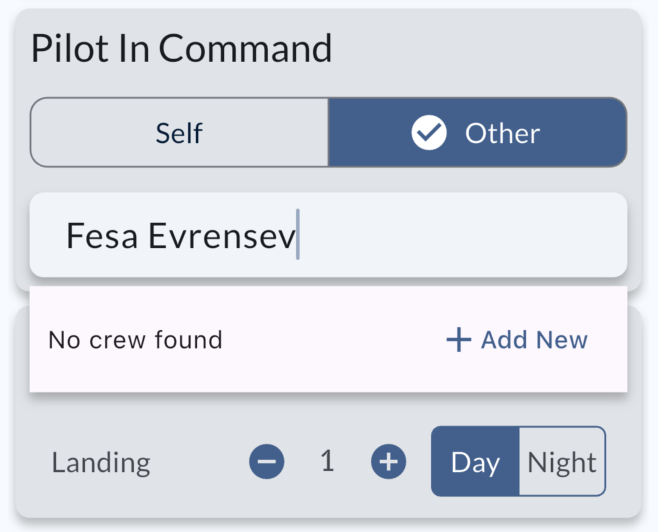The height and width of the screenshot is (532, 658).
Task: Switch landing type to Night
Action: (x=562, y=462)
